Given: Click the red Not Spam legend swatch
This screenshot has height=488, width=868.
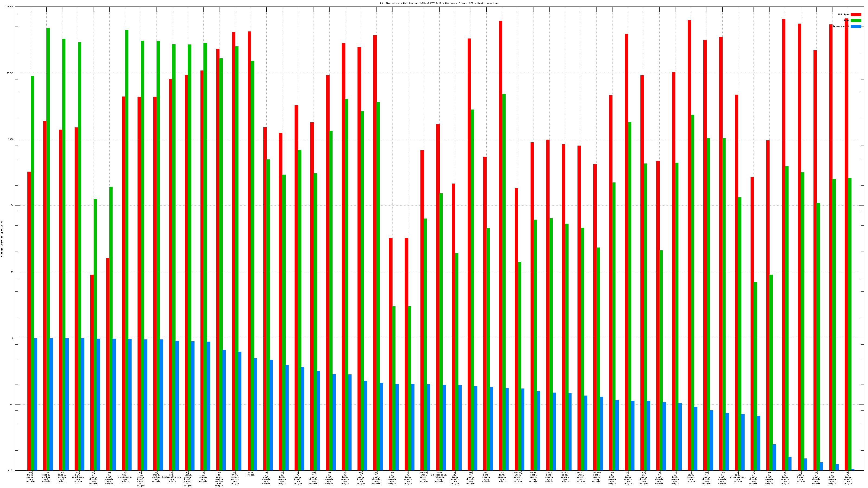Looking at the screenshot, I should 856,14.
